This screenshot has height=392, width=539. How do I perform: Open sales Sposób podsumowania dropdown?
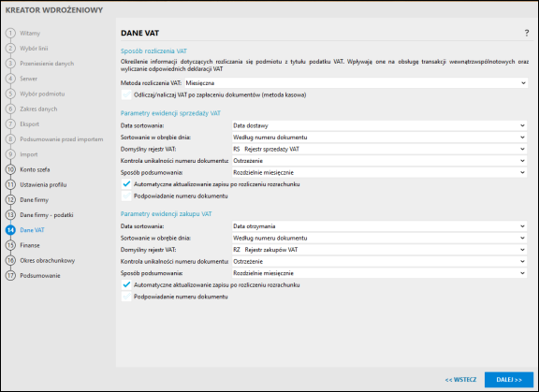coord(379,172)
